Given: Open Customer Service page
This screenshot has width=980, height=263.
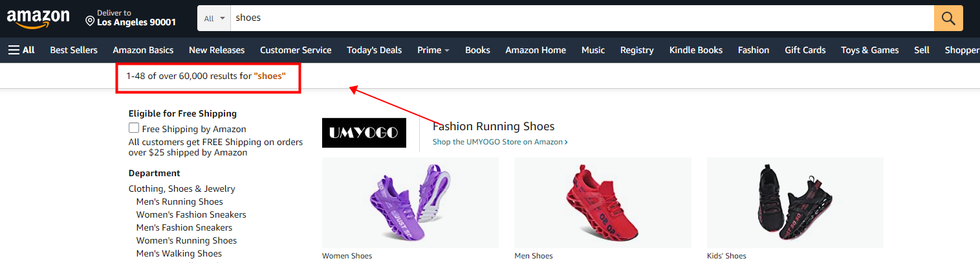Looking at the screenshot, I should tap(296, 50).
